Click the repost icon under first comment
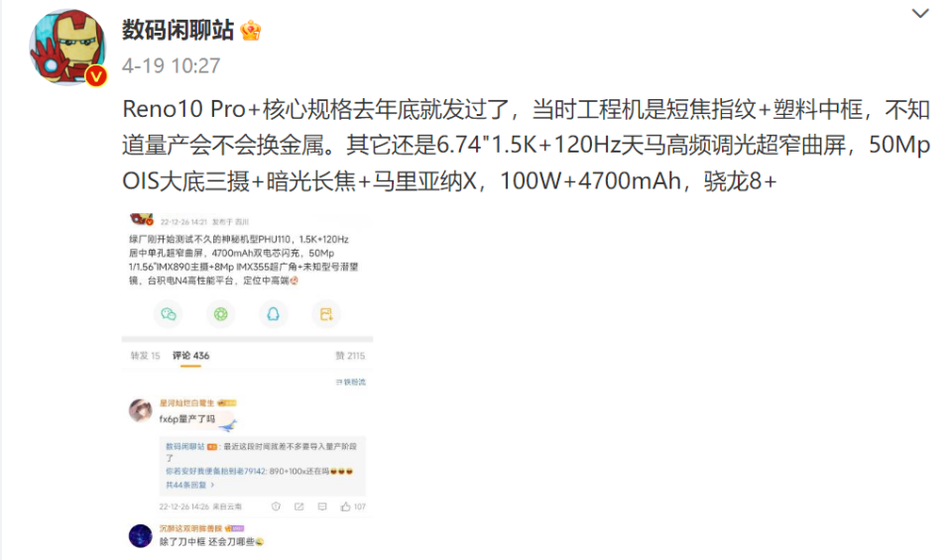 click(x=298, y=506)
